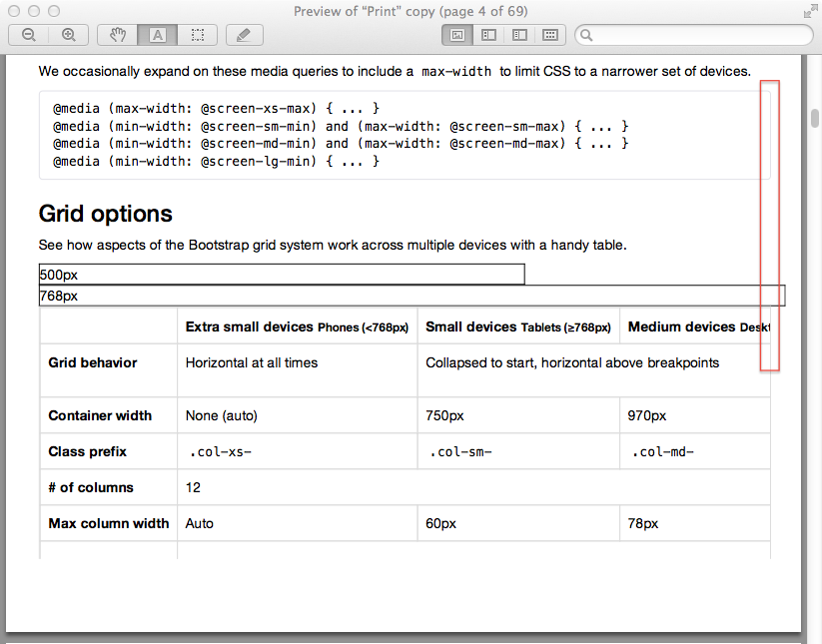Click the '@screen-lg-min' code line
Viewport: 822px width, 644px height.
(216, 162)
